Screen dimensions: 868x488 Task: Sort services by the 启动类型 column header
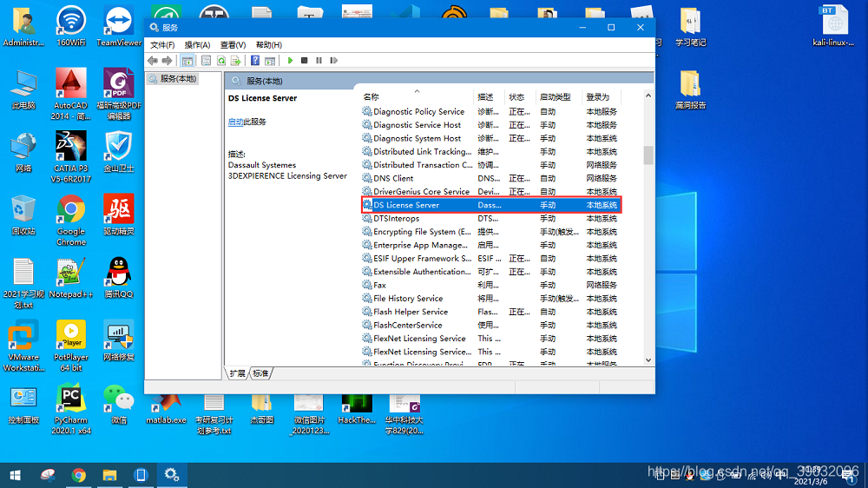556,97
